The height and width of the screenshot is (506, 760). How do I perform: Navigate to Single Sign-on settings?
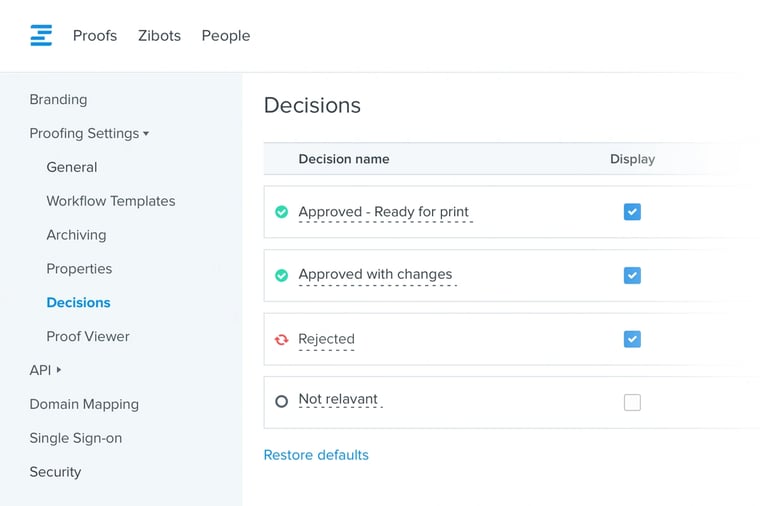click(x=76, y=438)
